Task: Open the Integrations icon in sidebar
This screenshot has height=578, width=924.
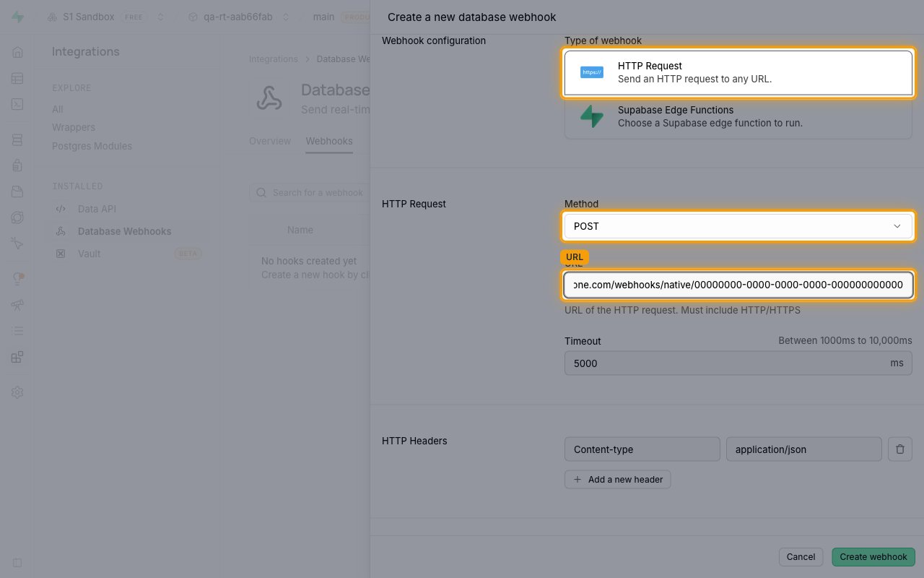Action: click(17, 357)
